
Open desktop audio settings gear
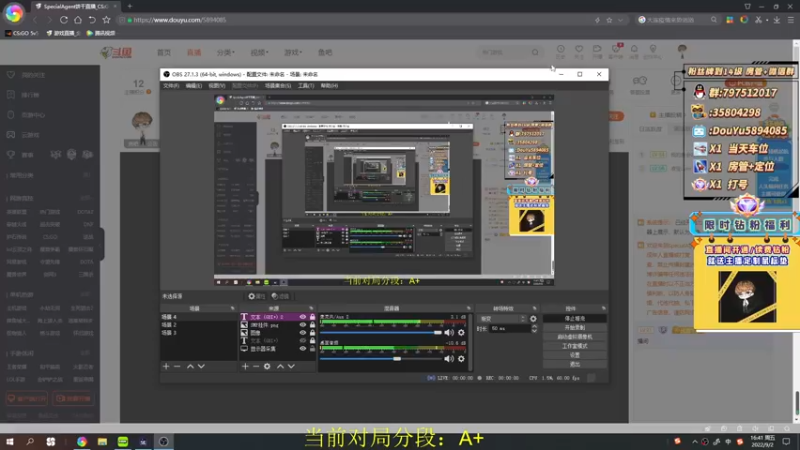pyautogui.click(x=461, y=359)
